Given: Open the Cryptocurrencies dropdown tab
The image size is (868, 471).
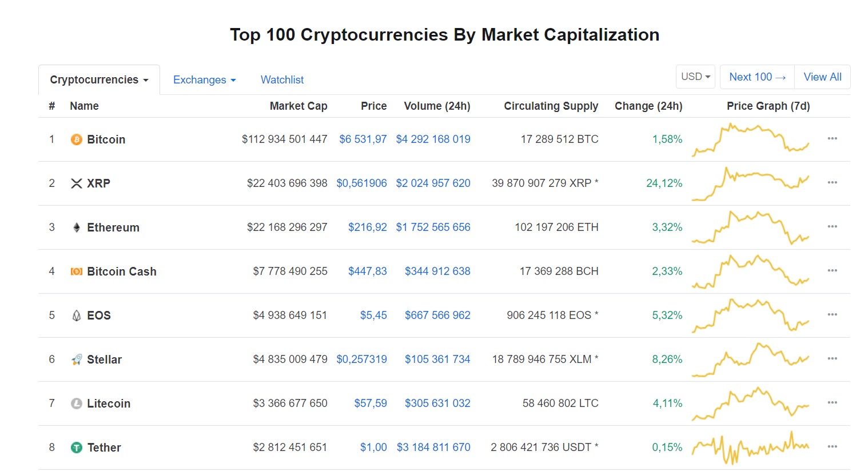Looking at the screenshot, I should pyautogui.click(x=99, y=80).
